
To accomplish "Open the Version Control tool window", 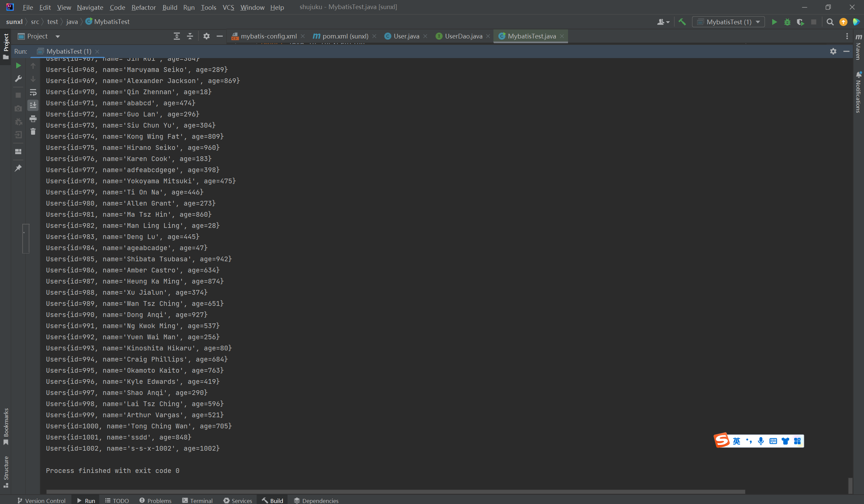I will pos(41,501).
